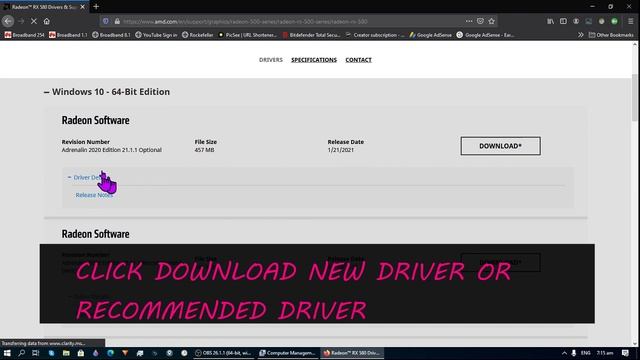This screenshot has height=360, width=640.
Task: Open the notification action center
Action: (625, 353)
